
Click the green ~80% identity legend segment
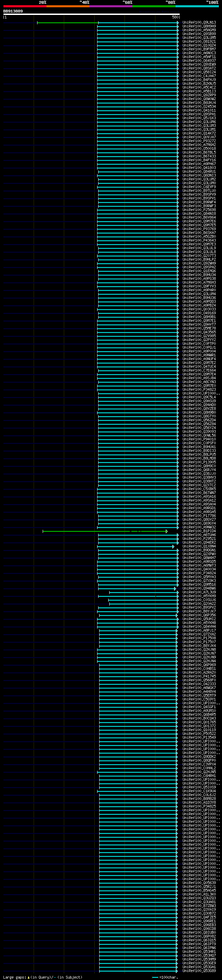[154, 6]
